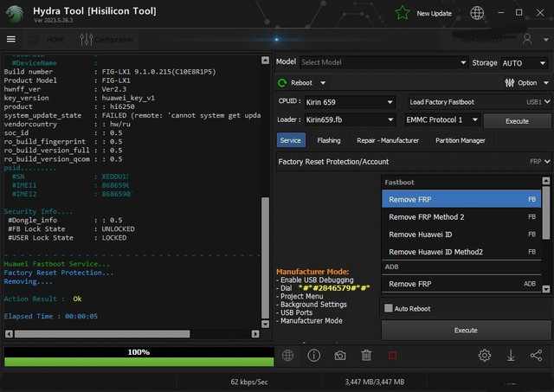Click the share icon
554x392 pixels.
(x=537, y=356)
